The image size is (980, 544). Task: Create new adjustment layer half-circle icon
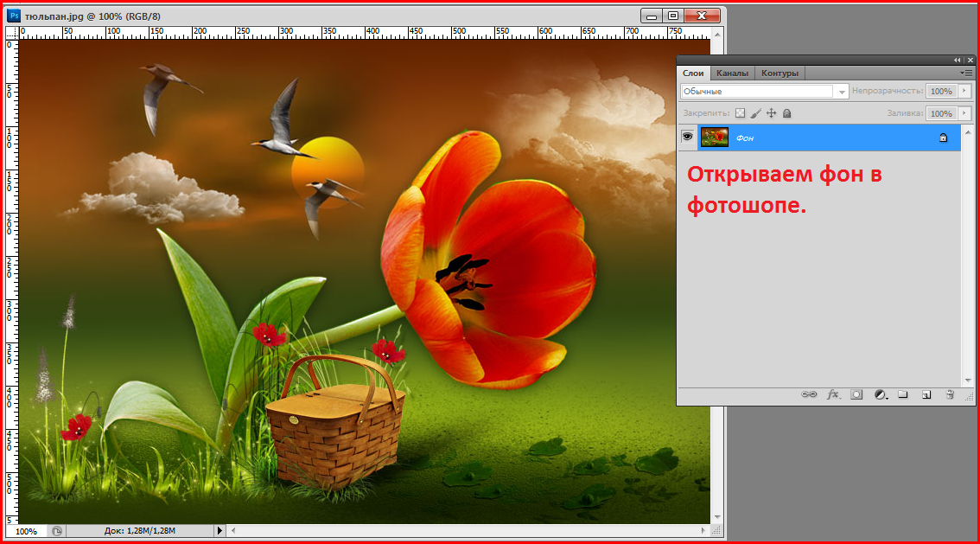pyautogui.click(x=881, y=394)
